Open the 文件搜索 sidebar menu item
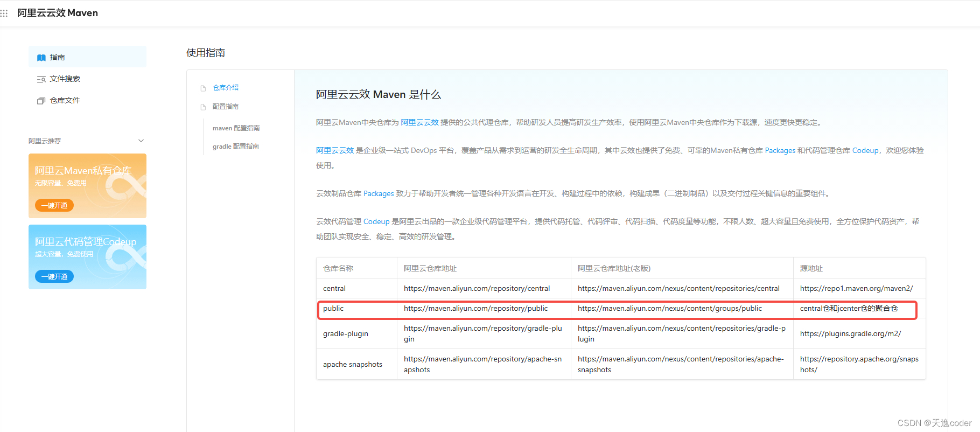Screen dimensions: 980x432 click(x=87, y=79)
